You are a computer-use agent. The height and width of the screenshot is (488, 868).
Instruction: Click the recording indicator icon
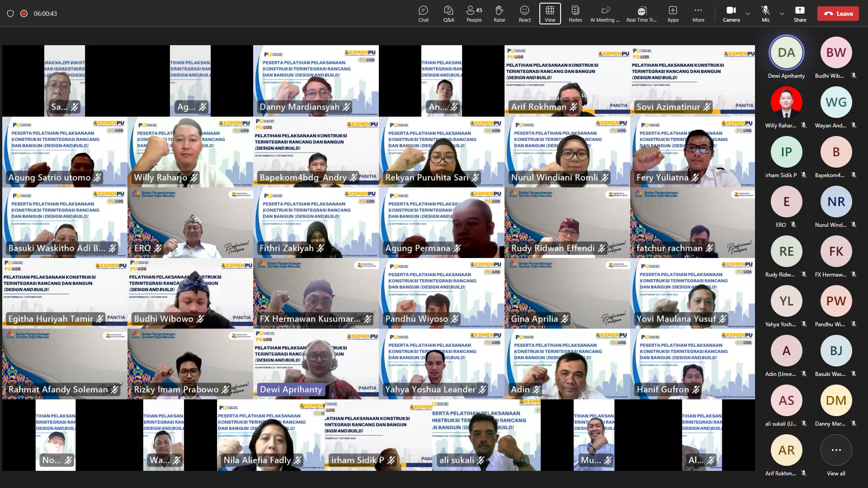[x=24, y=14]
